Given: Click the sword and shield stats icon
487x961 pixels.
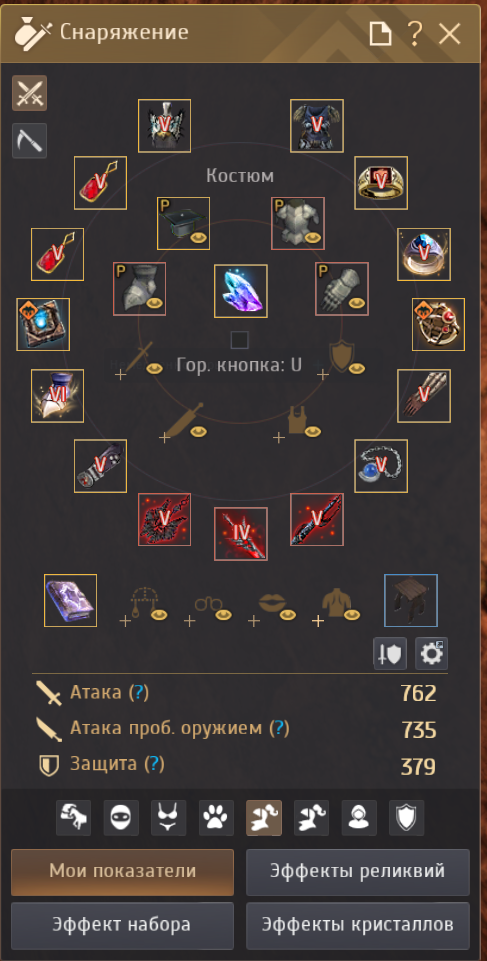Looking at the screenshot, I should tap(390, 653).
